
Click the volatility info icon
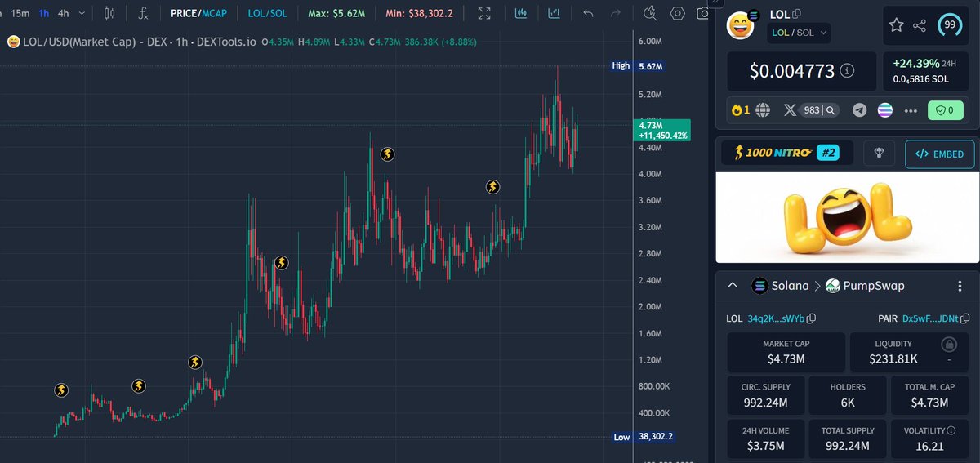[951, 430]
